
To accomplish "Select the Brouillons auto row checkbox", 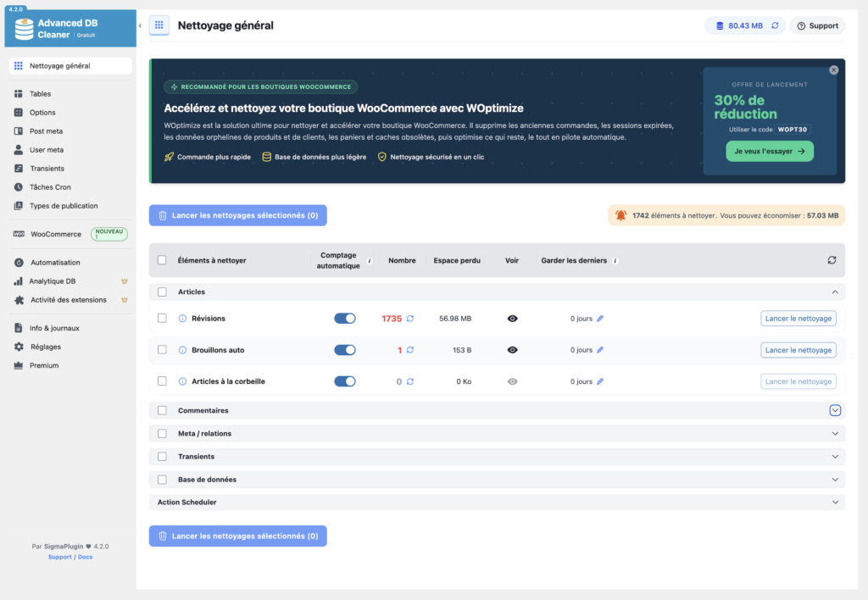I will pyautogui.click(x=162, y=350).
